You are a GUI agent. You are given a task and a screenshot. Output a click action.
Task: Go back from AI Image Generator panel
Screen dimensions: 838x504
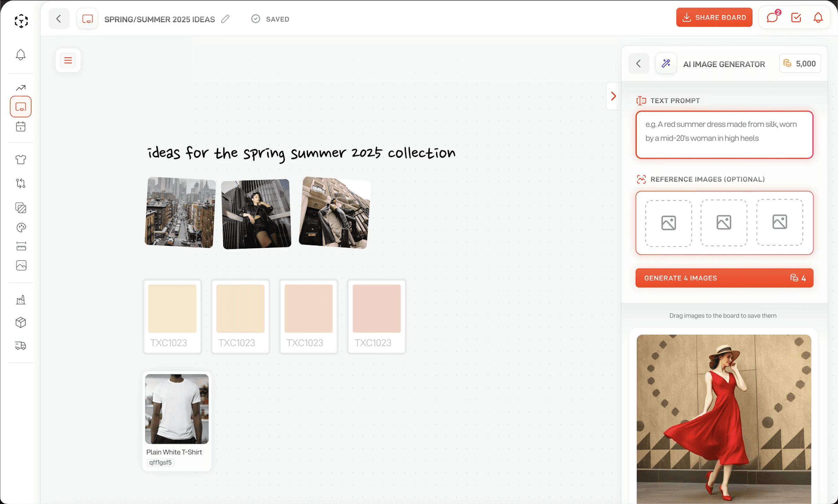pyautogui.click(x=639, y=64)
